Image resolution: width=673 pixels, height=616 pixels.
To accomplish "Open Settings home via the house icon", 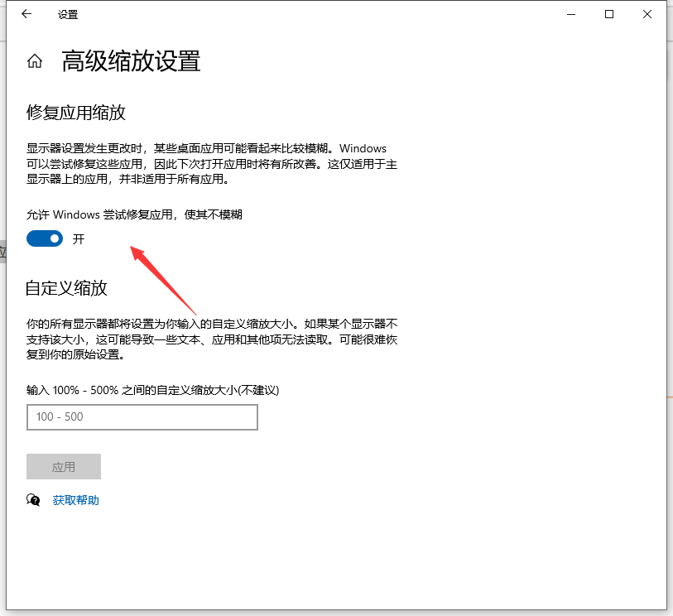I will pyautogui.click(x=34, y=60).
